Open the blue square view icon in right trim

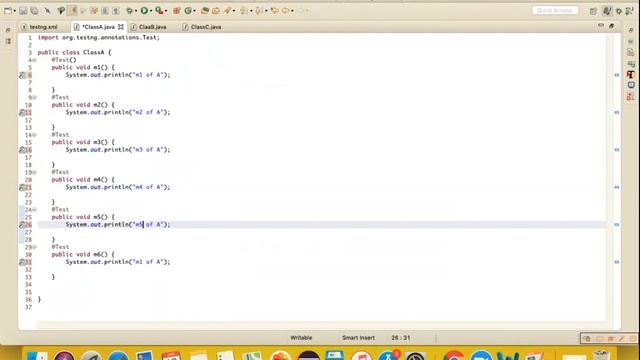[x=631, y=85]
